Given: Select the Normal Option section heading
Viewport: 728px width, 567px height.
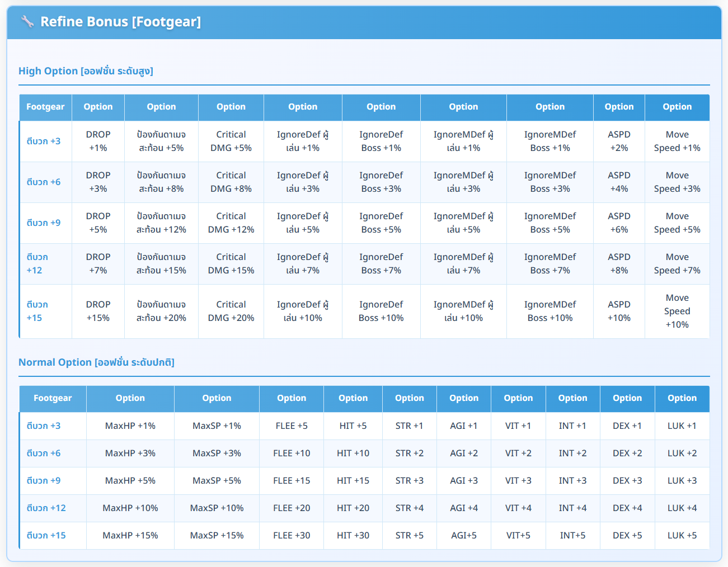Looking at the screenshot, I should tap(96, 362).
